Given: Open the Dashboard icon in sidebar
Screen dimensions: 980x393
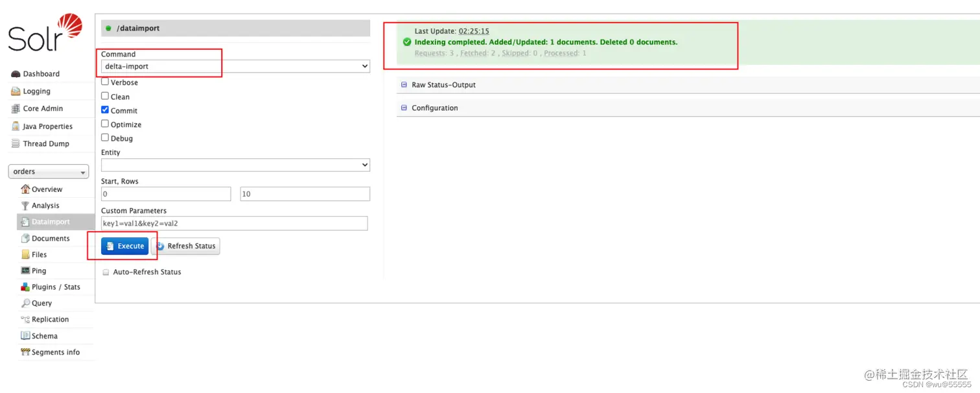Looking at the screenshot, I should 16,74.
